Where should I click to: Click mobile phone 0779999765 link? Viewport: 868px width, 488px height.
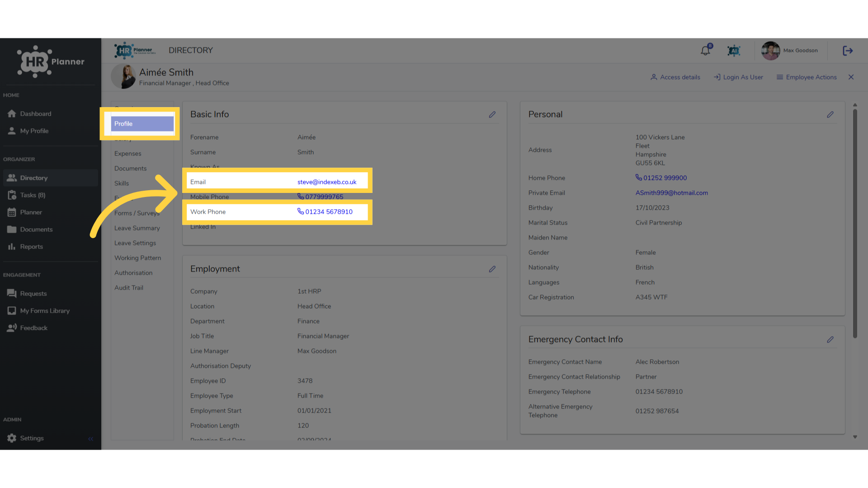point(321,197)
